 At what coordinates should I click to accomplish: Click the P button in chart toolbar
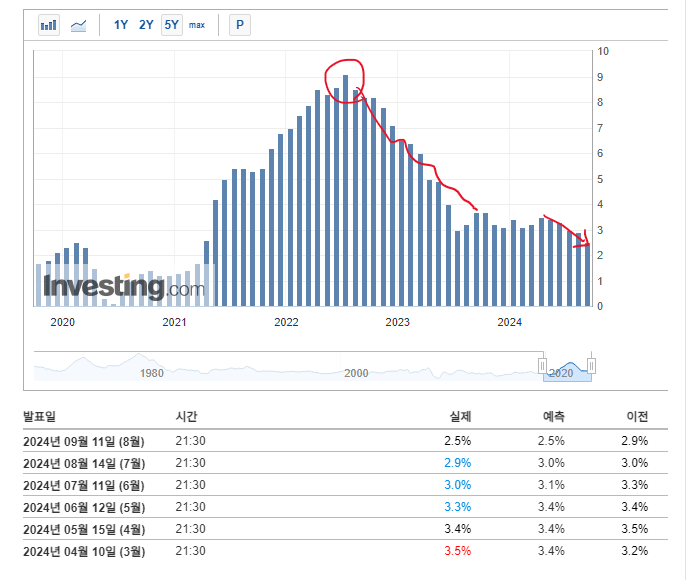pyautogui.click(x=240, y=25)
